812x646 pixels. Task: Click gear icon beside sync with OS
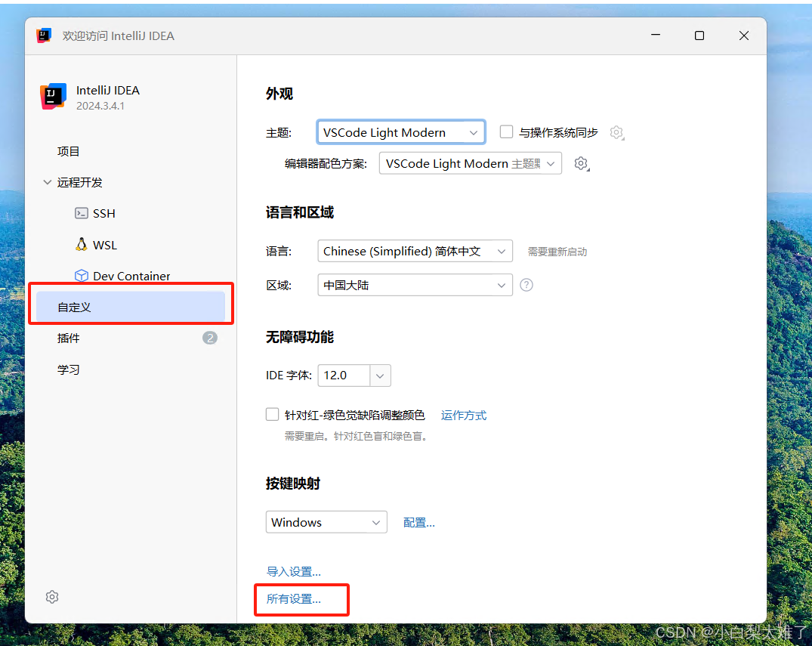pos(616,133)
